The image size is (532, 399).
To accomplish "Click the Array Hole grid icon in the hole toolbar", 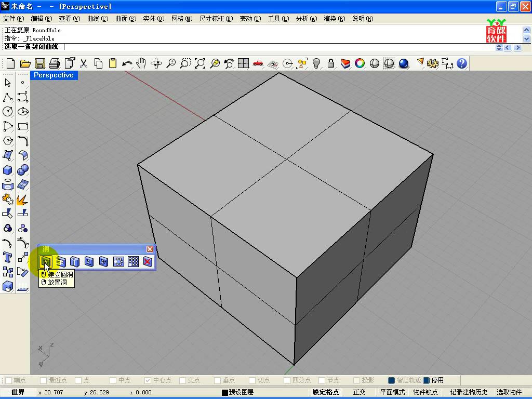I will pyautogui.click(x=133, y=262).
